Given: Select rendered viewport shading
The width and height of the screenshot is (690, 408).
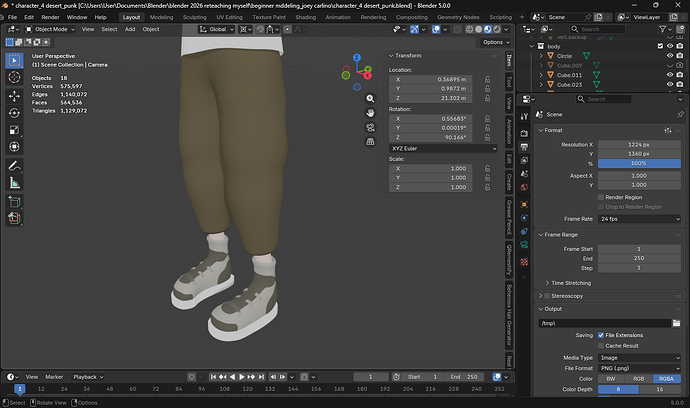Looking at the screenshot, I should click(x=497, y=29).
